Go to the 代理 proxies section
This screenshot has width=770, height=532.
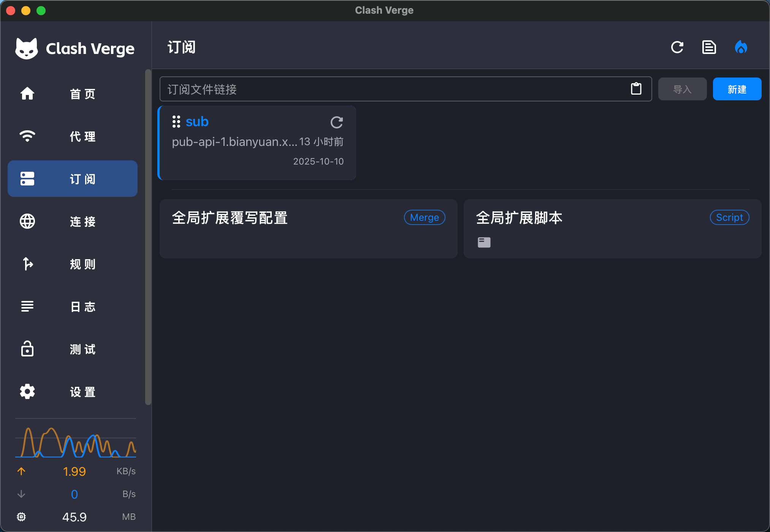point(72,136)
